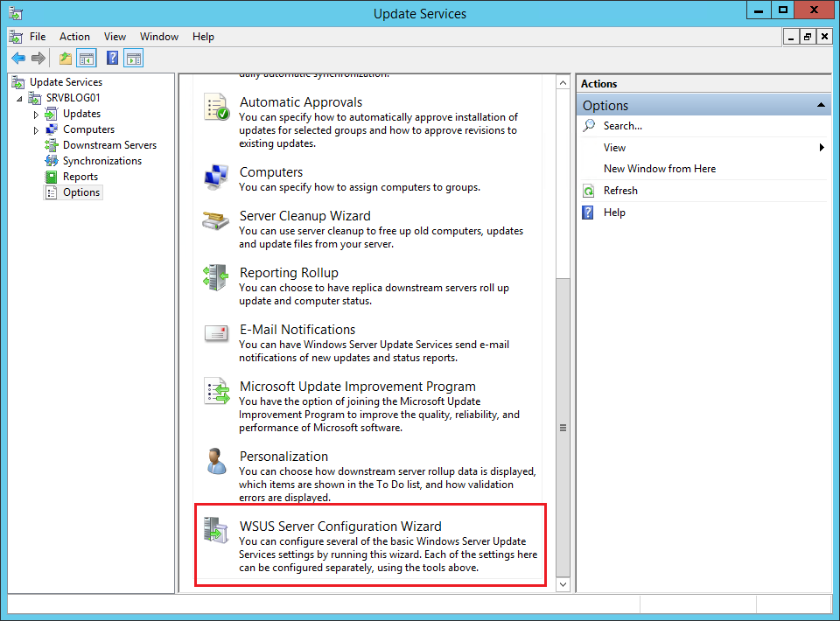Launch WSUS Server Configuration Wizard
Screen dimensions: 840x621
pos(340,527)
